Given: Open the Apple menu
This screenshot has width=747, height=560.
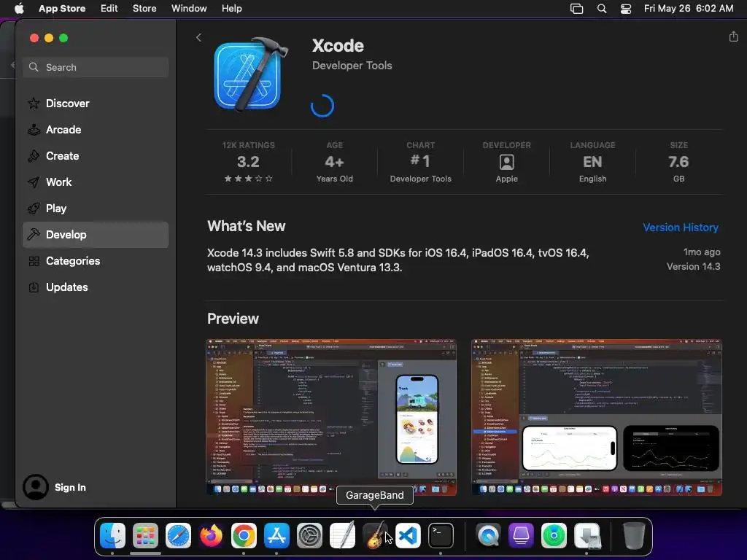Looking at the screenshot, I should tap(19, 8).
